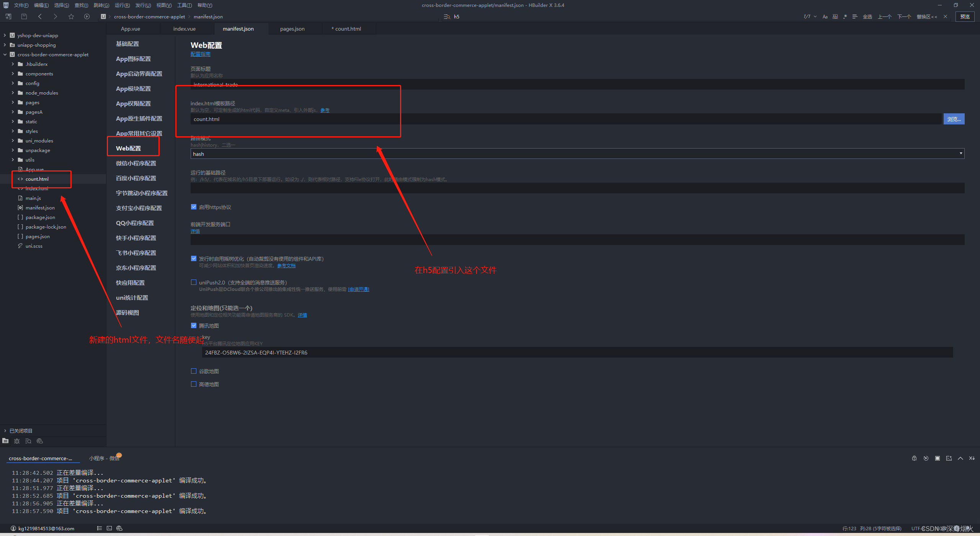Screen dimensions: 980x536
Task: Open the sidebar search-in-files icon
Action: [28, 441]
